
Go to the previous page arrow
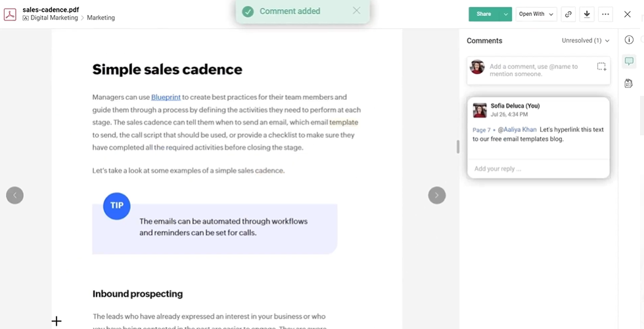point(14,195)
